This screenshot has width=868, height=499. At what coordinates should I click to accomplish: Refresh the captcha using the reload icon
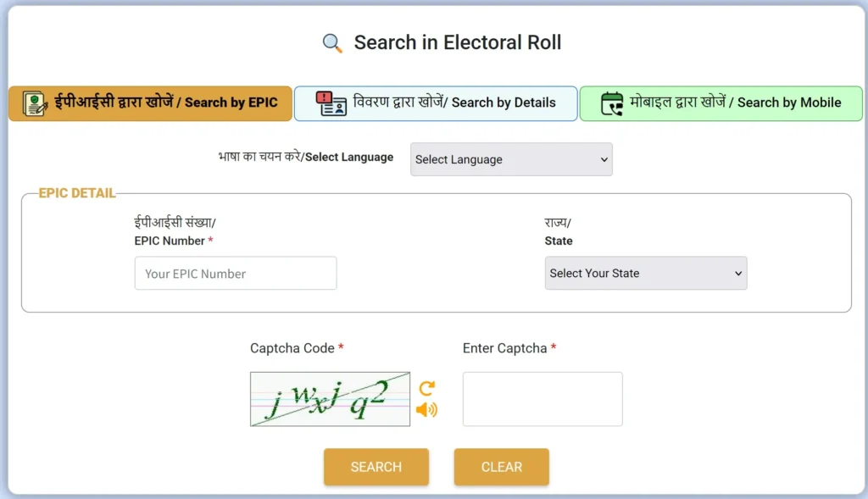pyautogui.click(x=427, y=388)
